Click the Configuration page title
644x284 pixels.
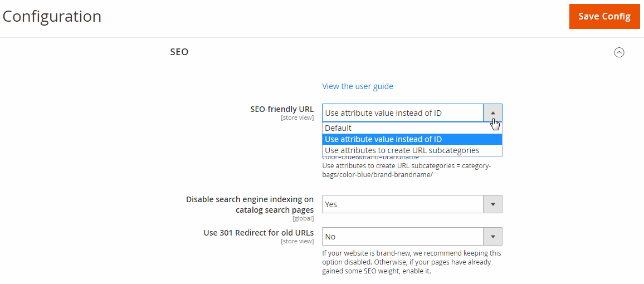[x=52, y=16]
